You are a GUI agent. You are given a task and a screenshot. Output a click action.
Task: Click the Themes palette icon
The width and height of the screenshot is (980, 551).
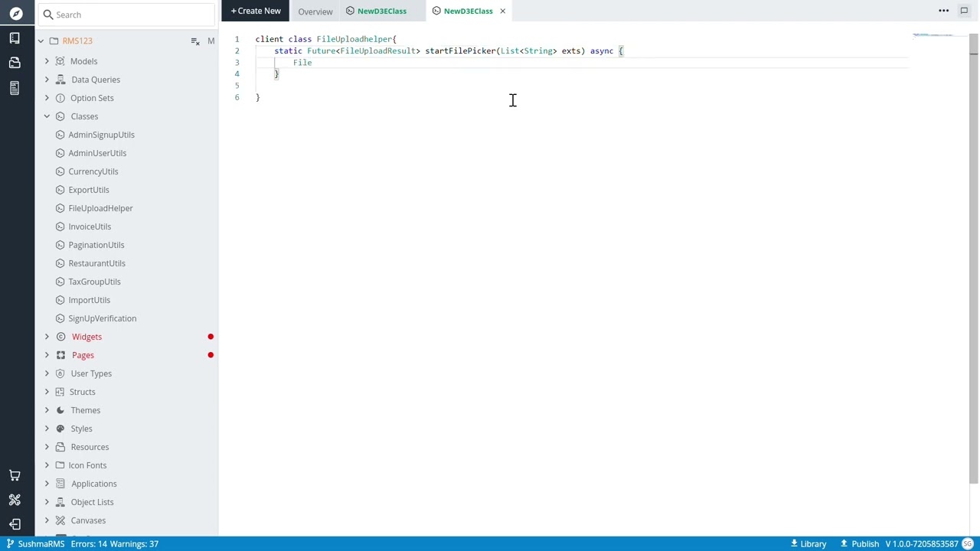point(60,410)
